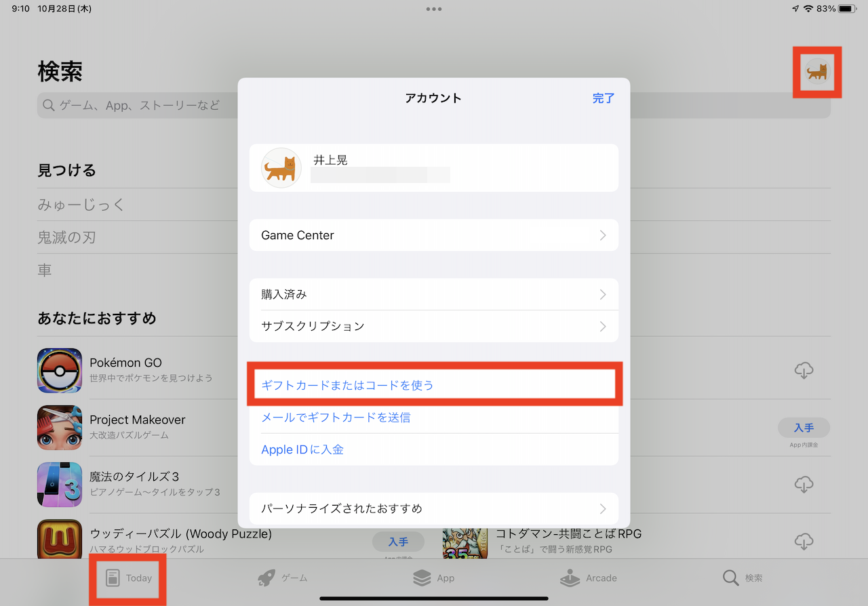The height and width of the screenshot is (606, 868).
Task: Open Pokémon GO title text
Action: coord(125,363)
